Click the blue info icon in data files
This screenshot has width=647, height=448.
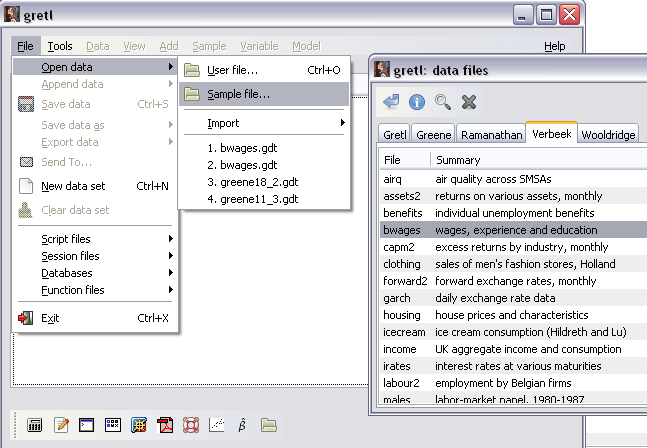417,101
